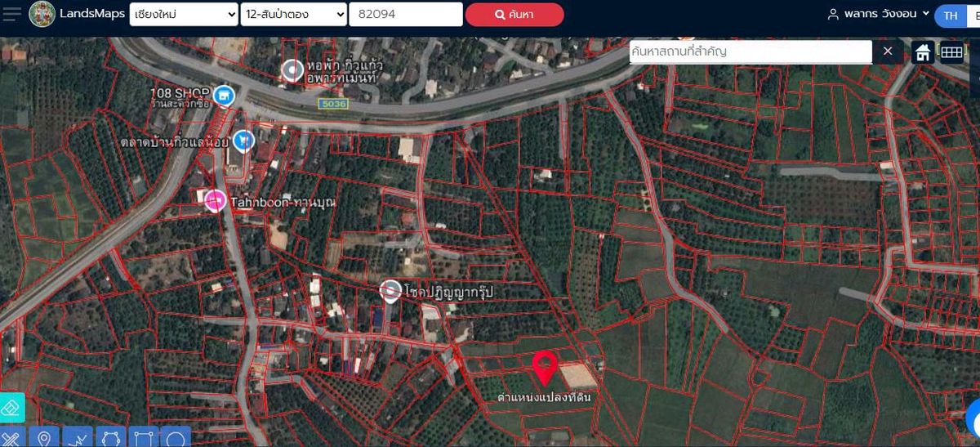Open the province dropdown showing เชียงใหม่
The width and height of the screenshot is (980, 447).
[184, 15]
